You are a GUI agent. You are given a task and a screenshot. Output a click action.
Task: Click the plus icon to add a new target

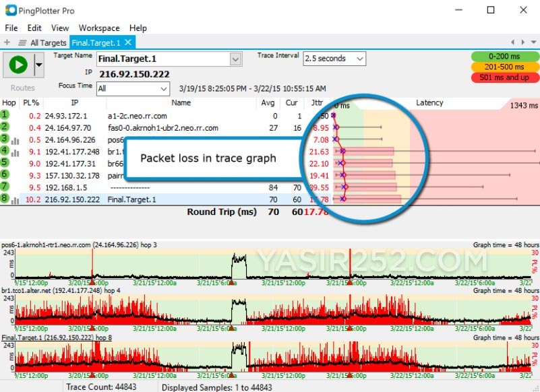point(6,41)
